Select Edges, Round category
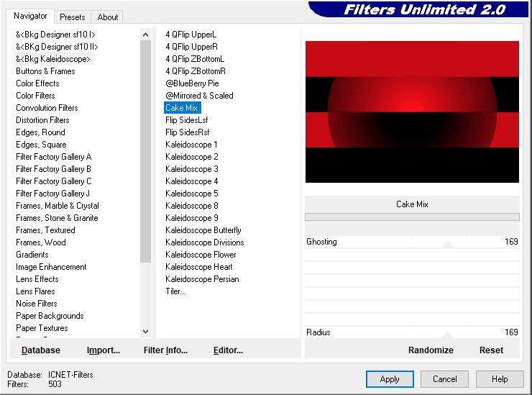Screen dimensions: 532x395 coord(40,132)
